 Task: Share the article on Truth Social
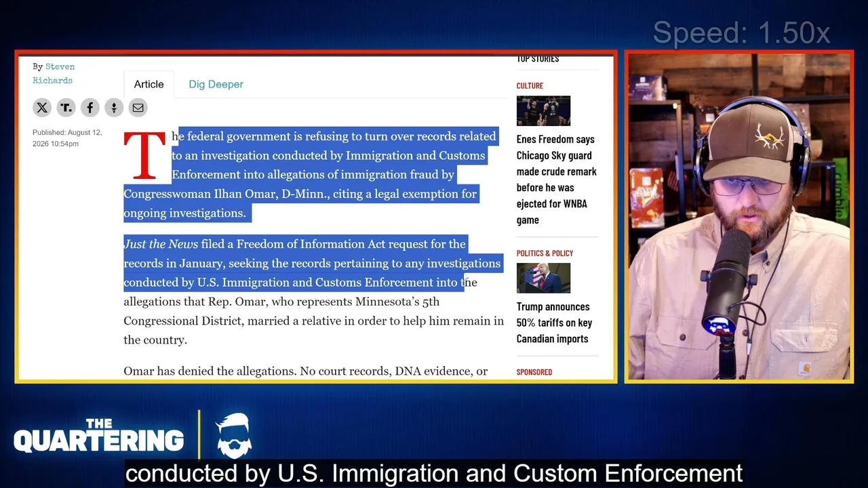(x=66, y=108)
